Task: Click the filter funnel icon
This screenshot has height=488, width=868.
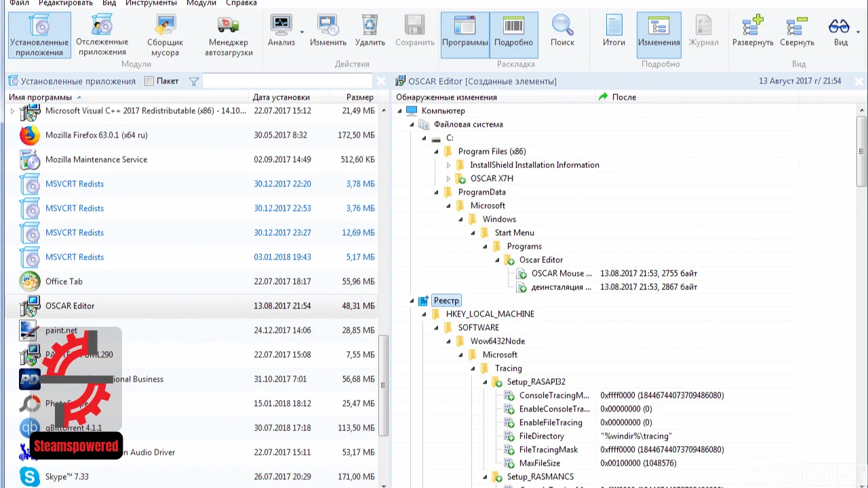Action: (x=194, y=81)
